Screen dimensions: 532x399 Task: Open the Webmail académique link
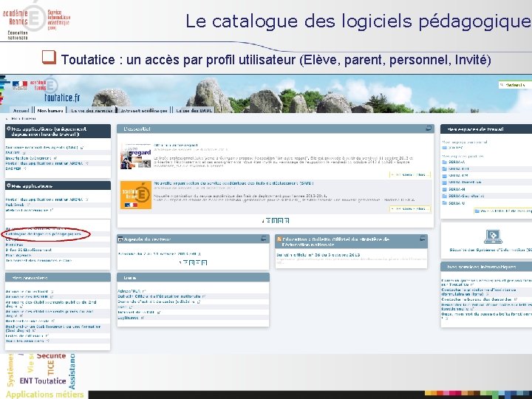point(27,210)
